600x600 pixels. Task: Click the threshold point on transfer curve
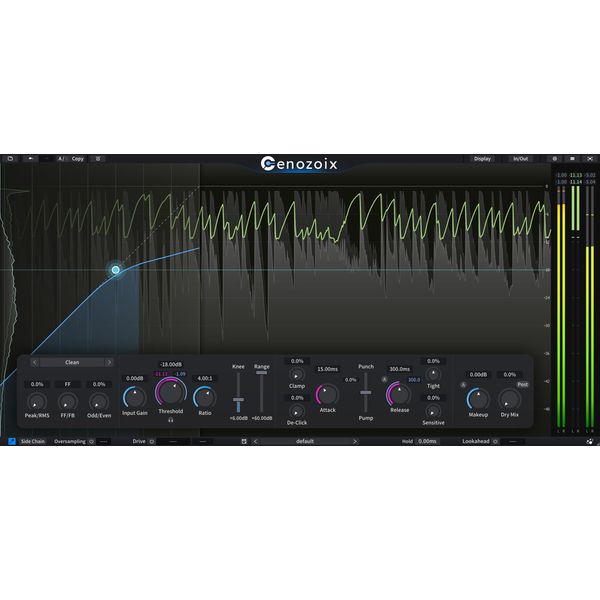pos(116,270)
